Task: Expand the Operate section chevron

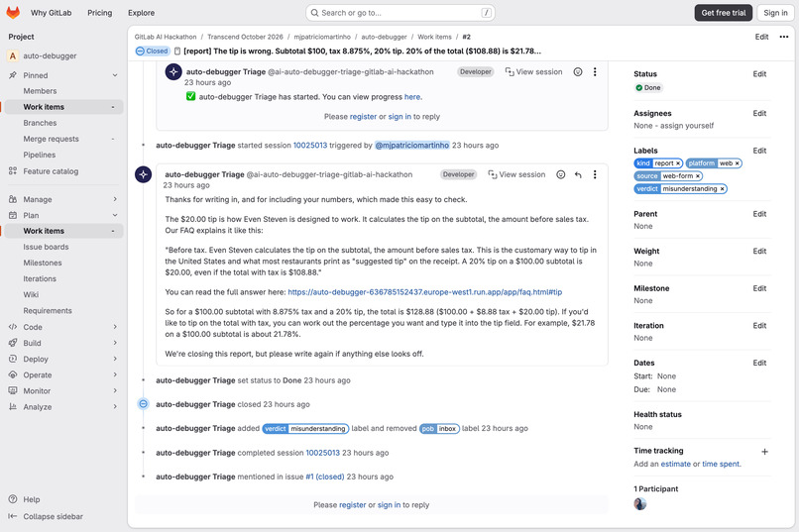Action: [115, 374]
